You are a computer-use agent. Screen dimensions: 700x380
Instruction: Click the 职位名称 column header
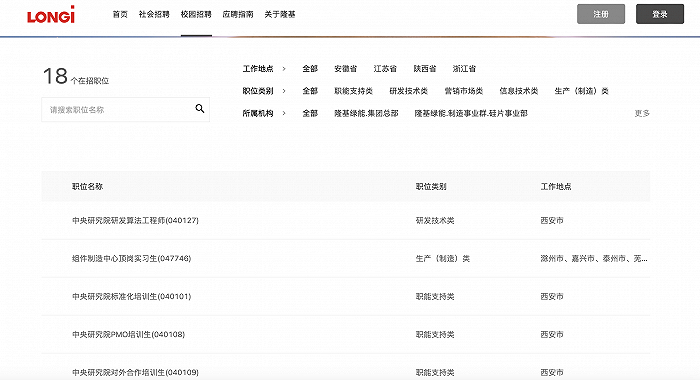[88, 187]
